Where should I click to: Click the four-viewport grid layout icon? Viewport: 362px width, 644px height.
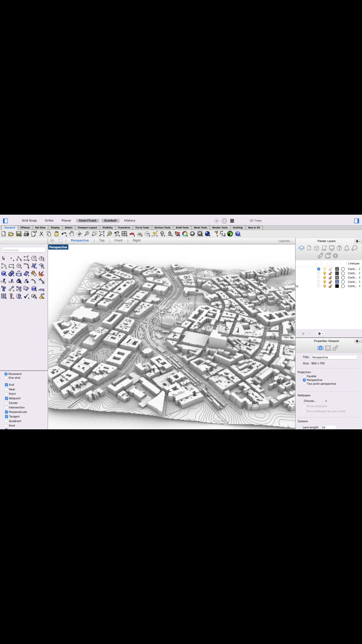[x=124, y=234]
